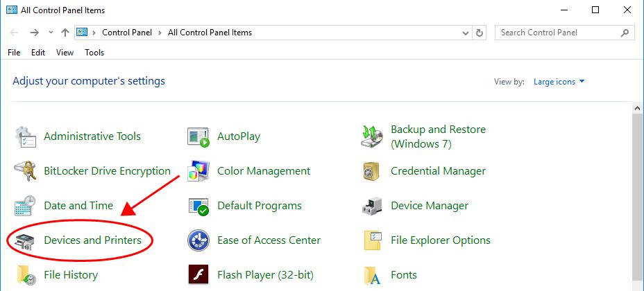The image size is (644, 291).
Task: Open Devices and Printers link
Action: point(92,240)
